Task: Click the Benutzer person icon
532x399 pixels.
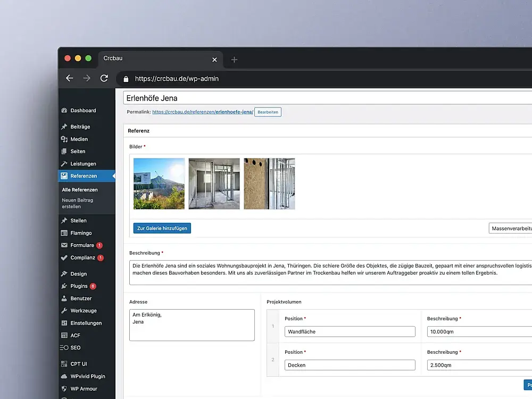Action: 64,298
